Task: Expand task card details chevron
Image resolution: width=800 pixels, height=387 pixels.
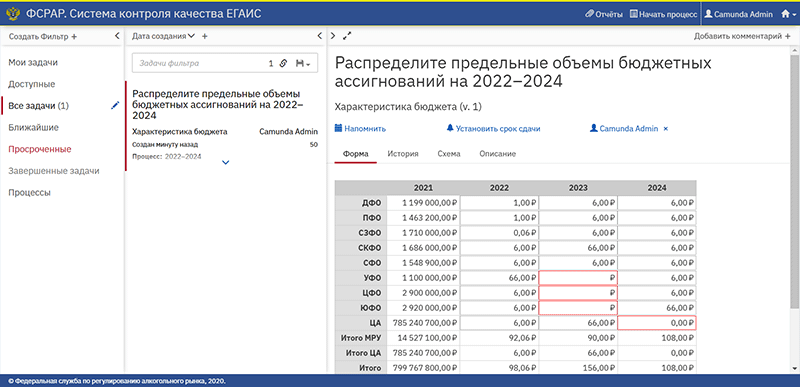Action: click(226, 163)
